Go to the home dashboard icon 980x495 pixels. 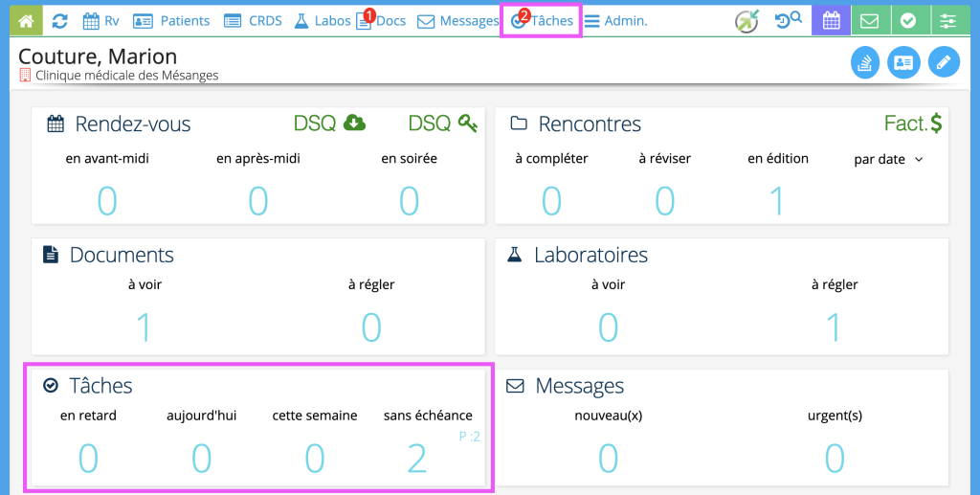26,21
